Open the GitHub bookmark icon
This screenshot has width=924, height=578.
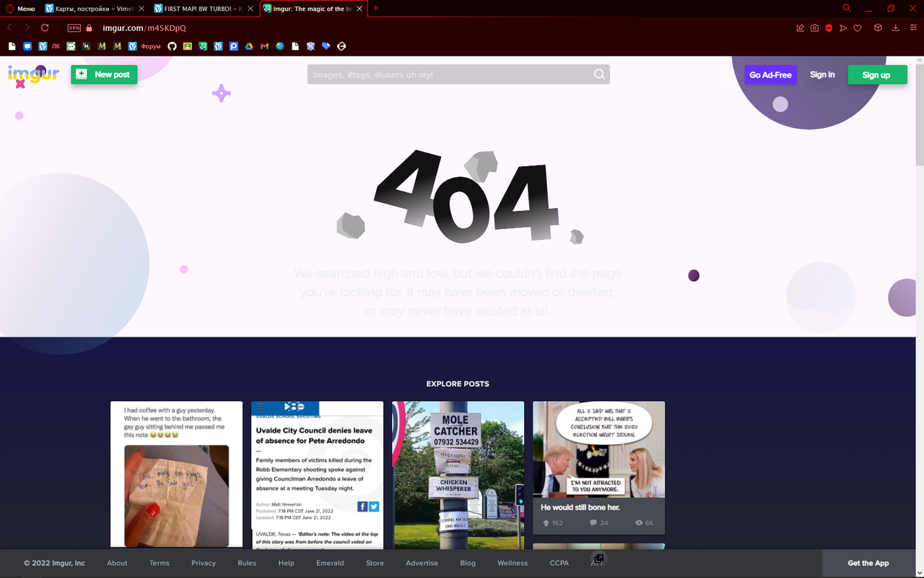pos(172,46)
